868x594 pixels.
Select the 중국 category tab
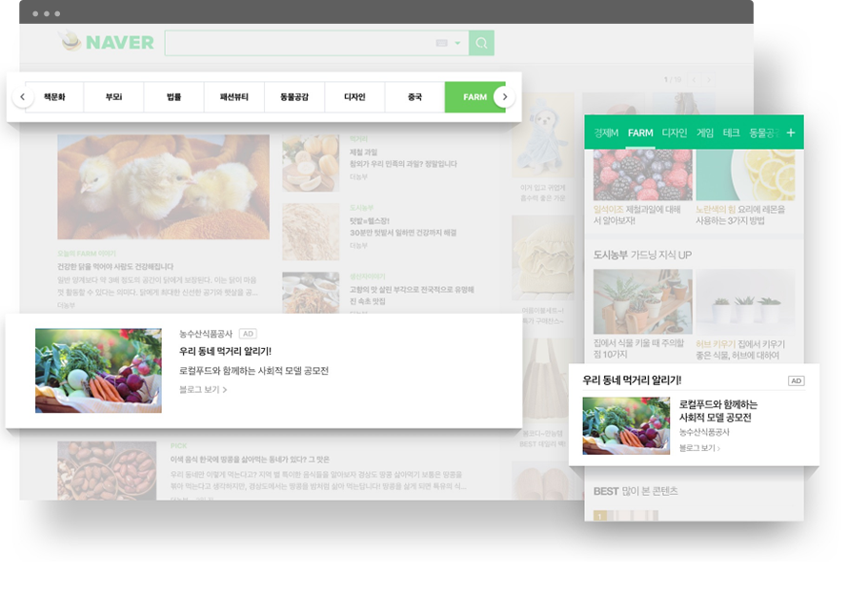pos(414,97)
